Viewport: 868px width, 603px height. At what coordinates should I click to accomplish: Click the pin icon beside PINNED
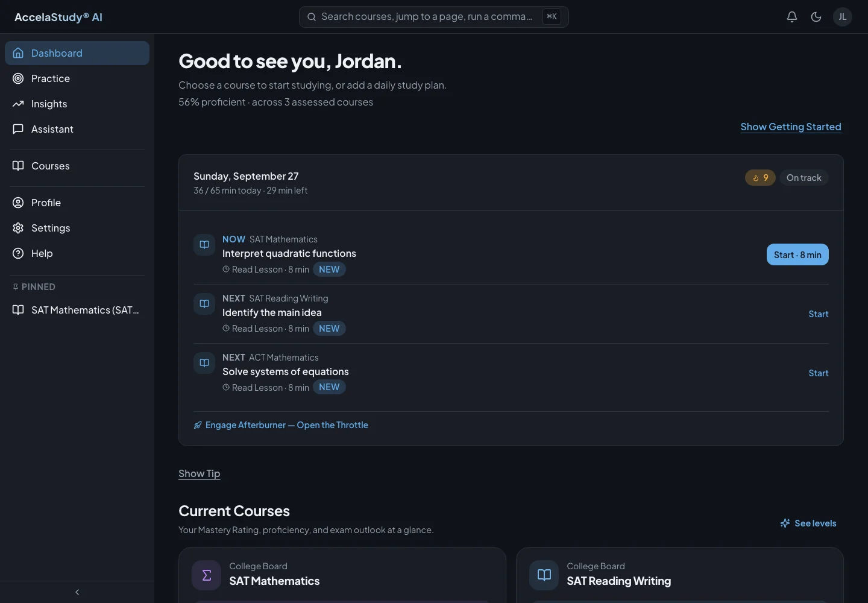coord(16,287)
